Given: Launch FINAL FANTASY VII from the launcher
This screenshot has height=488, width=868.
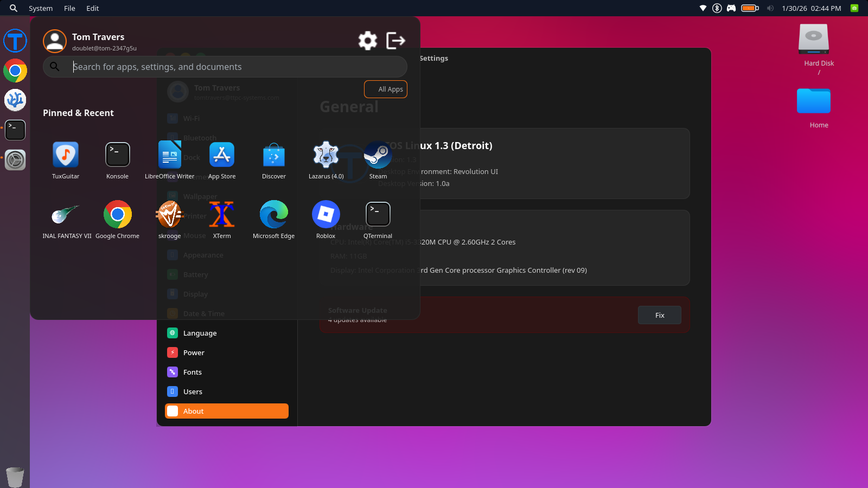Looking at the screenshot, I should tap(66, 215).
